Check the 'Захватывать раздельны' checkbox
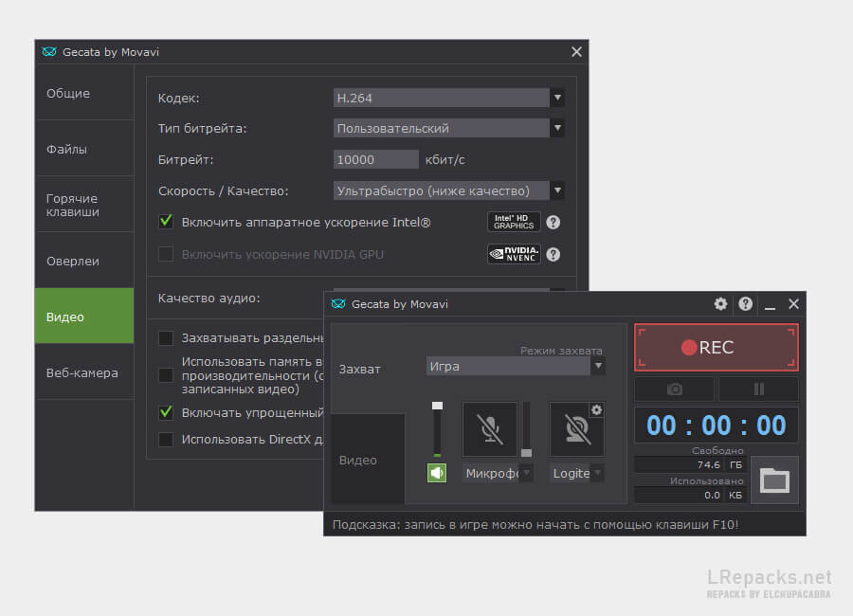Viewport: 853px width, 616px height. (x=166, y=338)
